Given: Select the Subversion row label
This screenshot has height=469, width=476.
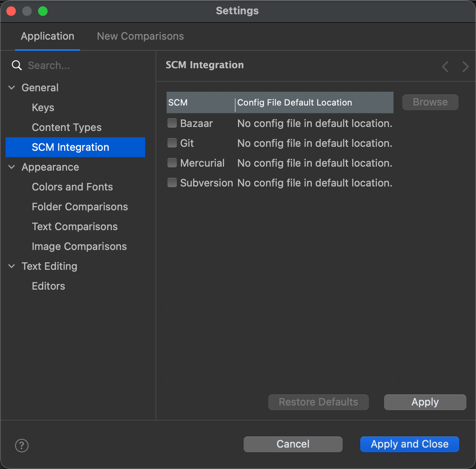Looking at the screenshot, I should 207,183.
